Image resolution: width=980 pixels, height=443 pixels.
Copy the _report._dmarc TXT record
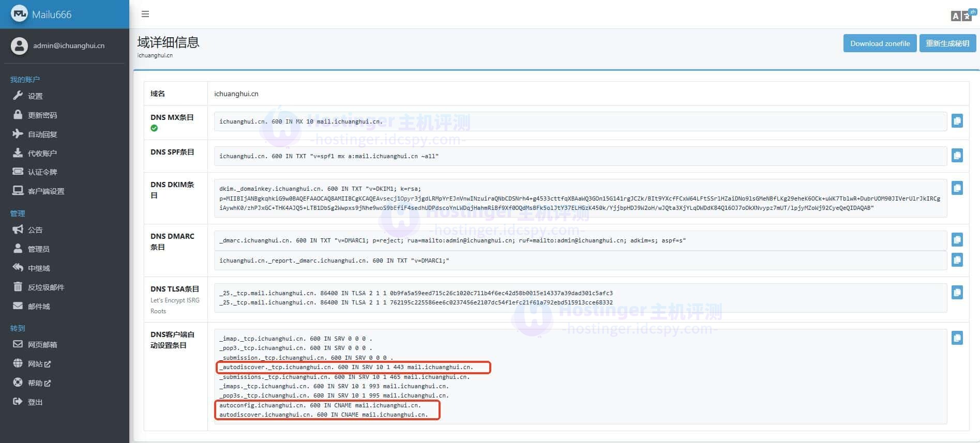coord(957,260)
